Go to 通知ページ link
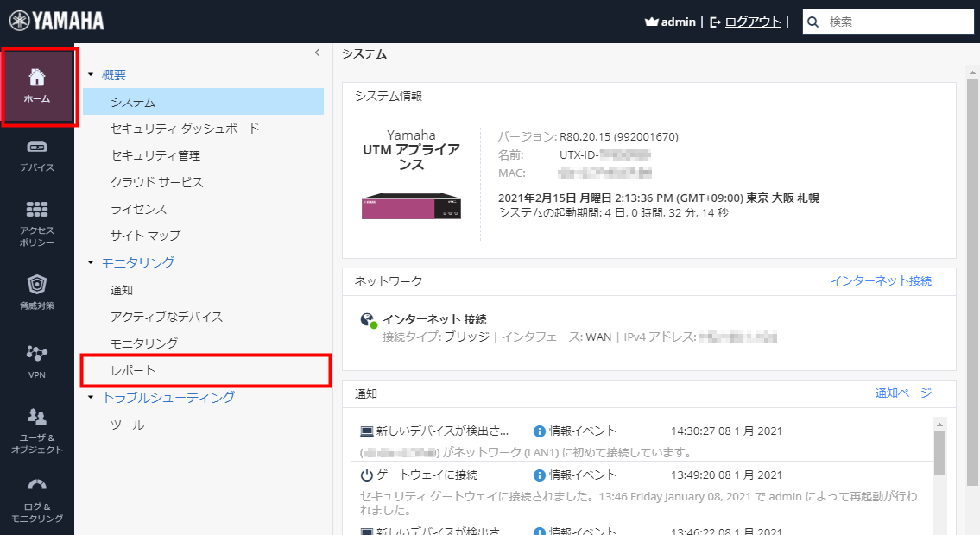 (x=903, y=393)
